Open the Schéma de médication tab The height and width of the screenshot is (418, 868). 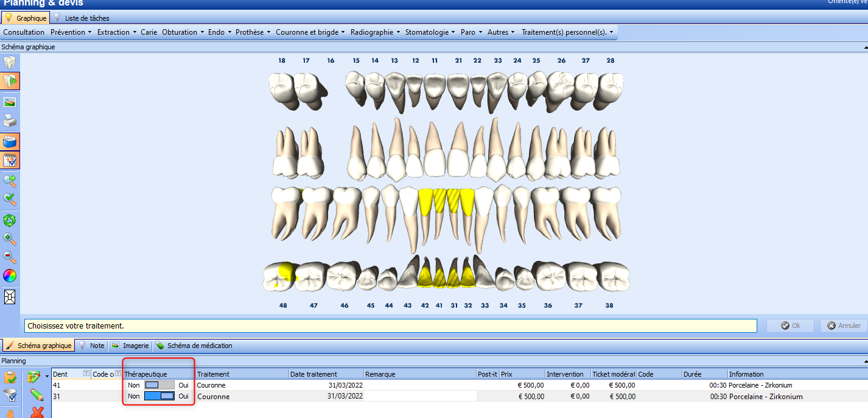pyautogui.click(x=194, y=346)
